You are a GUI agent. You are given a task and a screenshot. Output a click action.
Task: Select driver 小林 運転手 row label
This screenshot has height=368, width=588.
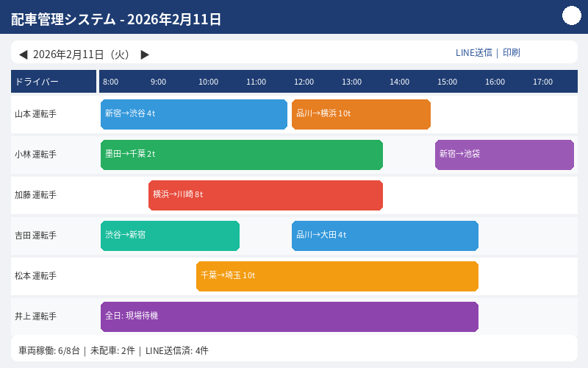point(36,155)
